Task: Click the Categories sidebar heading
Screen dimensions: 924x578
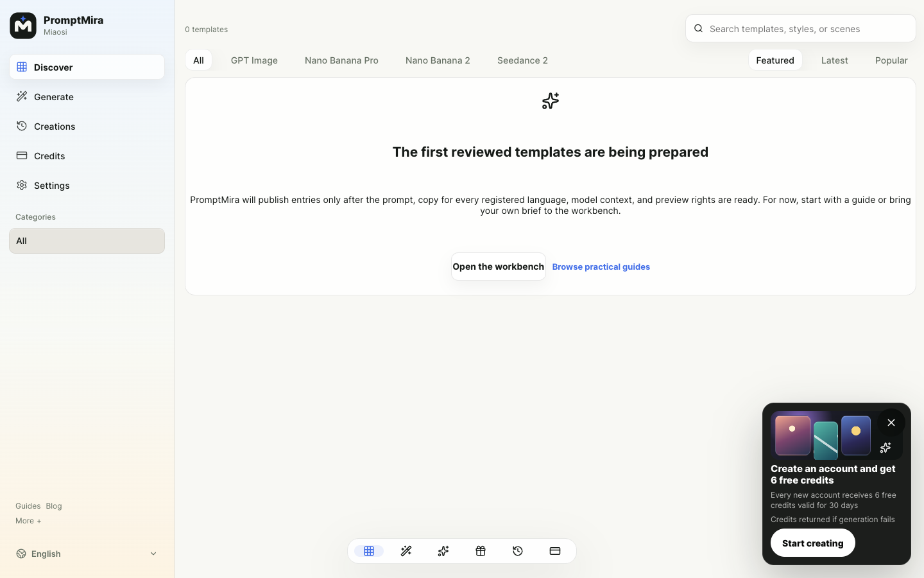Action: [x=35, y=217]
